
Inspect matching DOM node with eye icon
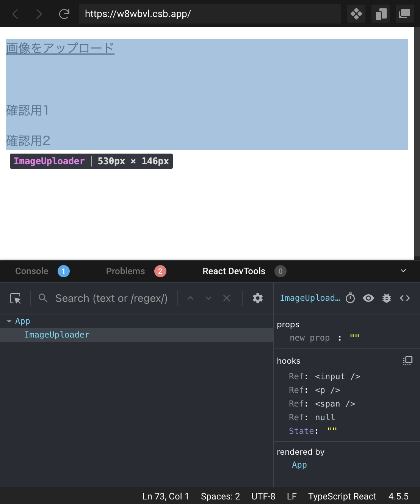(x=368, y=298)
